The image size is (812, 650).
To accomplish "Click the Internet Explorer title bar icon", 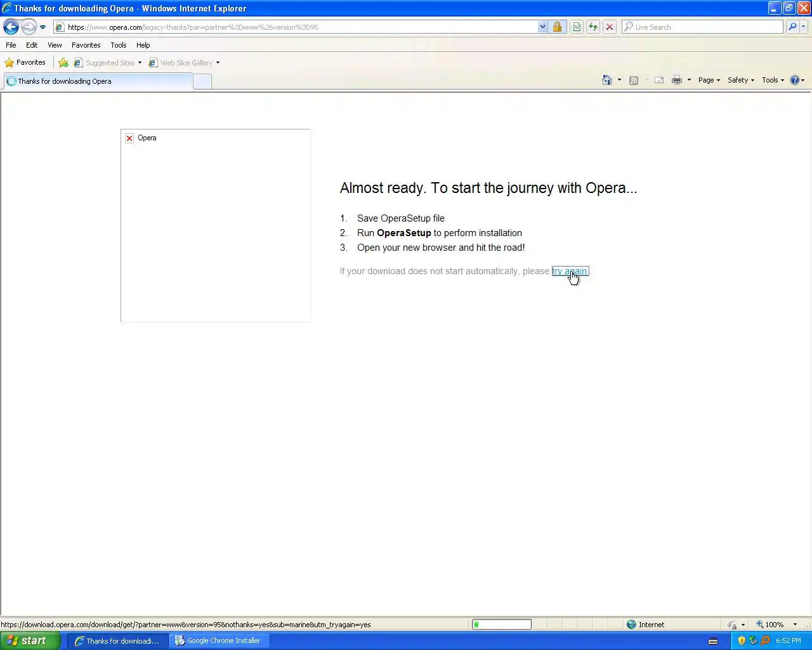I will pos(7,8).
